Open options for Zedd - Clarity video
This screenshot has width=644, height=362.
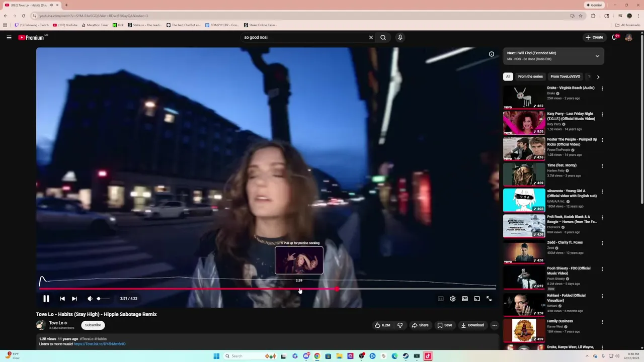[x=602, y=243]
